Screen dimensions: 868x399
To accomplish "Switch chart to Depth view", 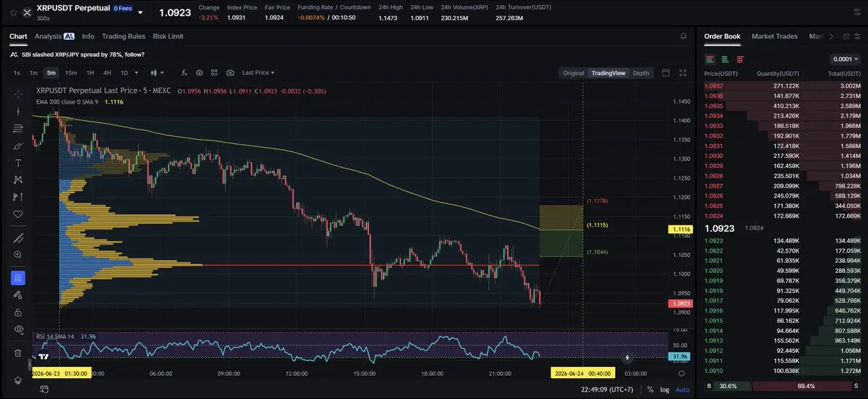I will coord(641,72).
